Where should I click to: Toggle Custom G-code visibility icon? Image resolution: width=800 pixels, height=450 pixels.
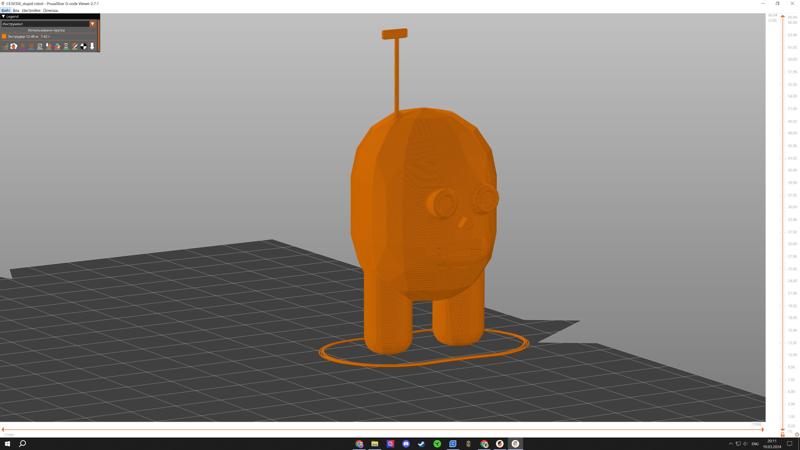74,46
